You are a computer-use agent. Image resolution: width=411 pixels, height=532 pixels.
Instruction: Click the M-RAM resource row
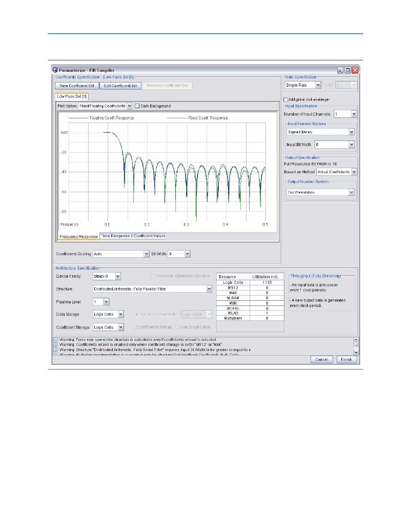pos(250,298)
